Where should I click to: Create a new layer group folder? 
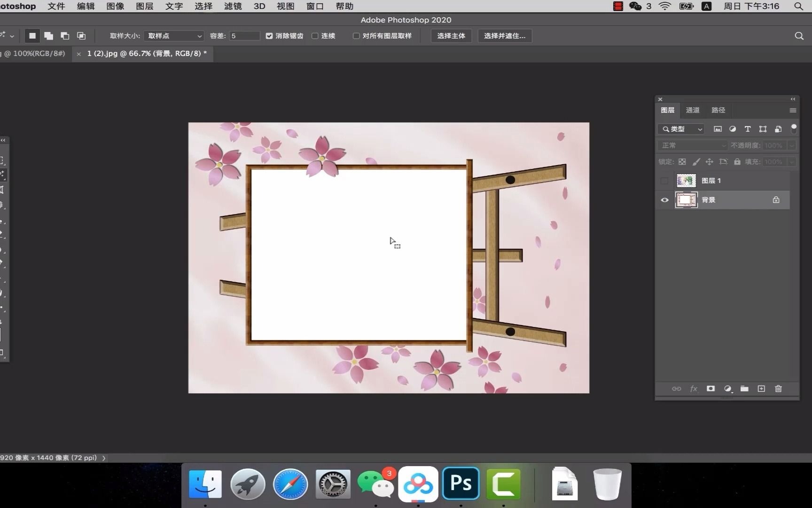point(744,389)
